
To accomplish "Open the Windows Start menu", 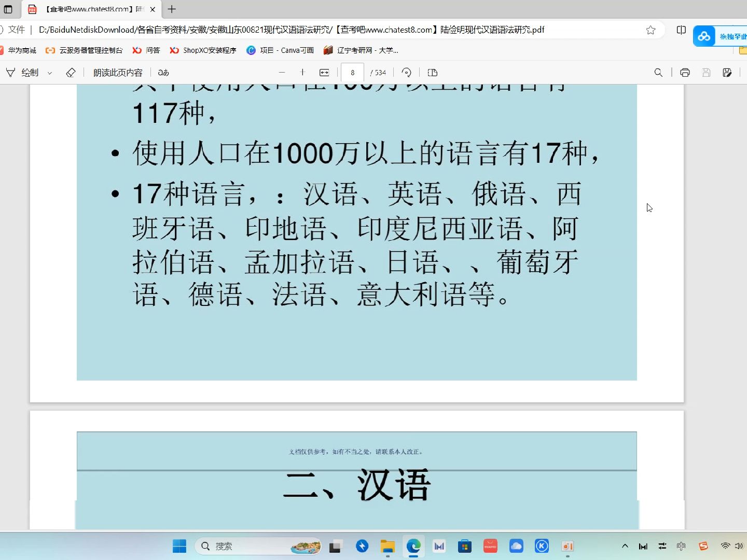I will click(x=179, y=546).
